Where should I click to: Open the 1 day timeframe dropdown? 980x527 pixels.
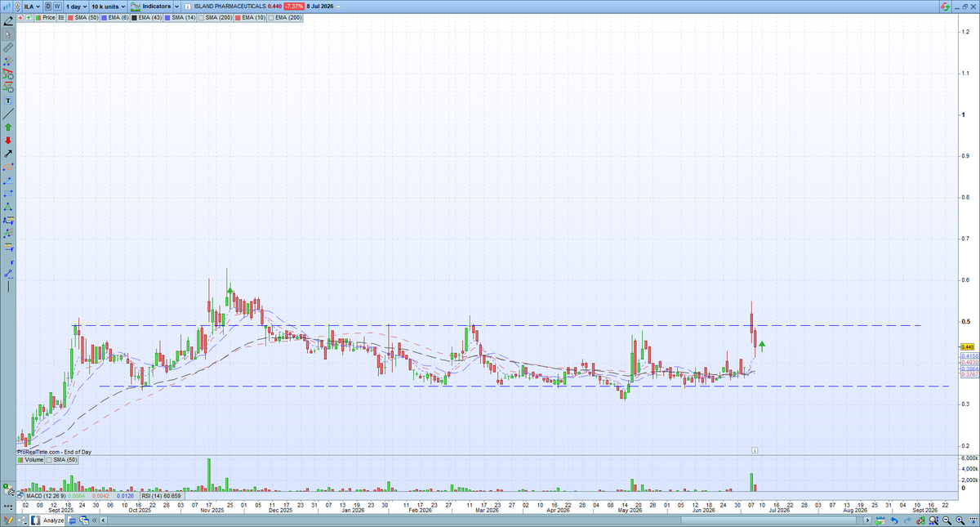click(77, 7)
